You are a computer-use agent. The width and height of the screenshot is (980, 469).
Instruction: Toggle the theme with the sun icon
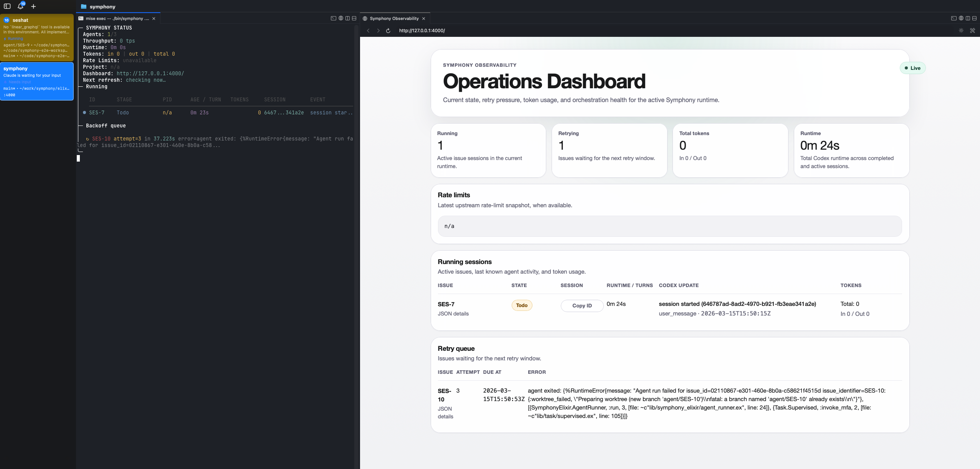[x=961, y=30]
